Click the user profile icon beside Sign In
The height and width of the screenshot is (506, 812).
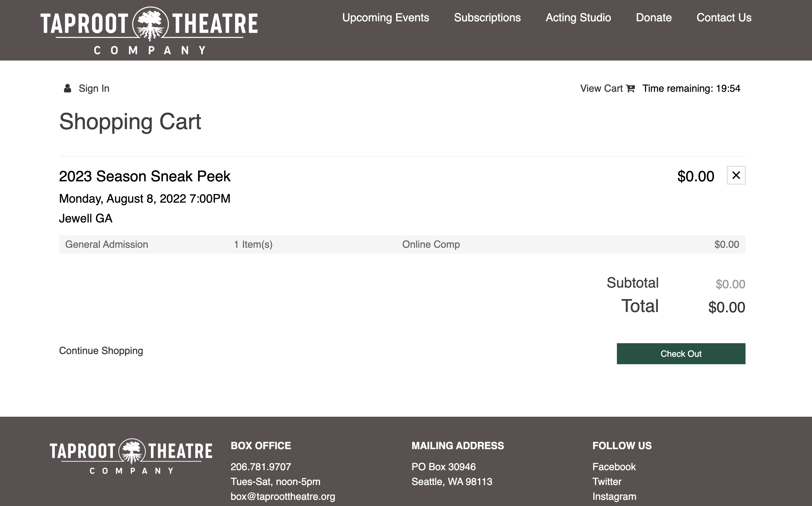(x=67, y=88)
